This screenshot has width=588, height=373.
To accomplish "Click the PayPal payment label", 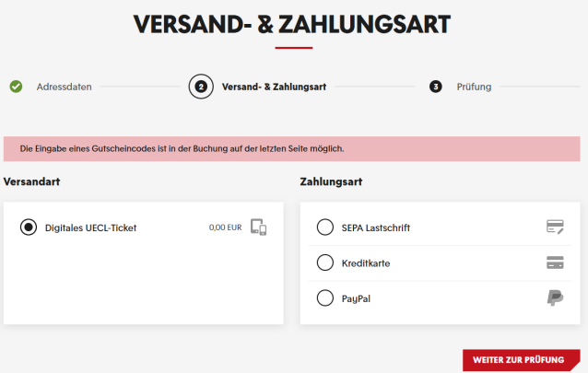I will click(x=356, y=298).
